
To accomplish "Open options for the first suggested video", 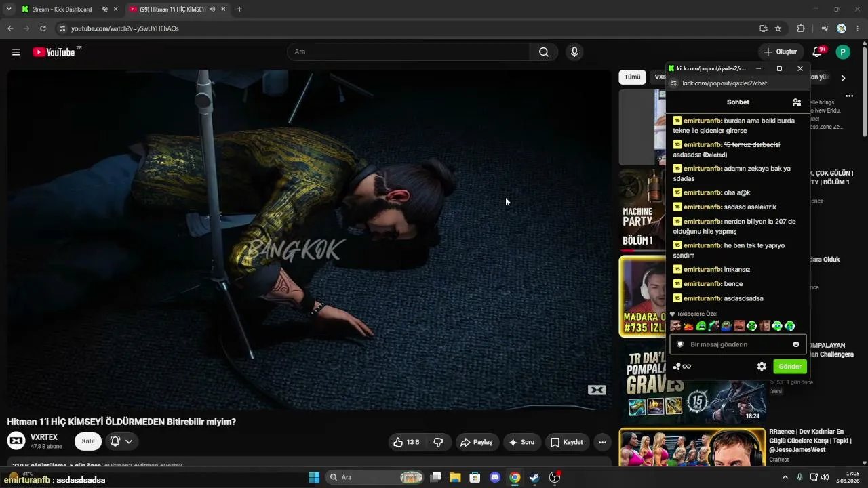I will [849, 96].
